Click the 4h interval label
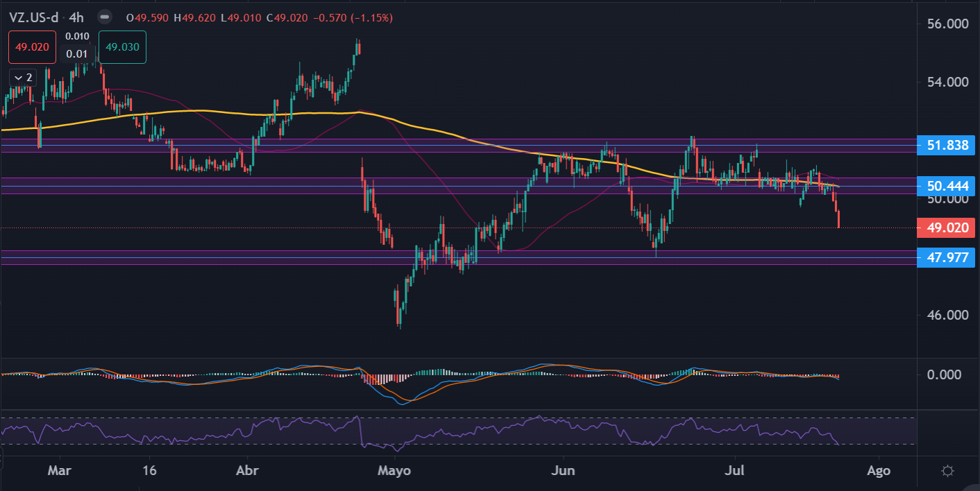 (77, 17)
